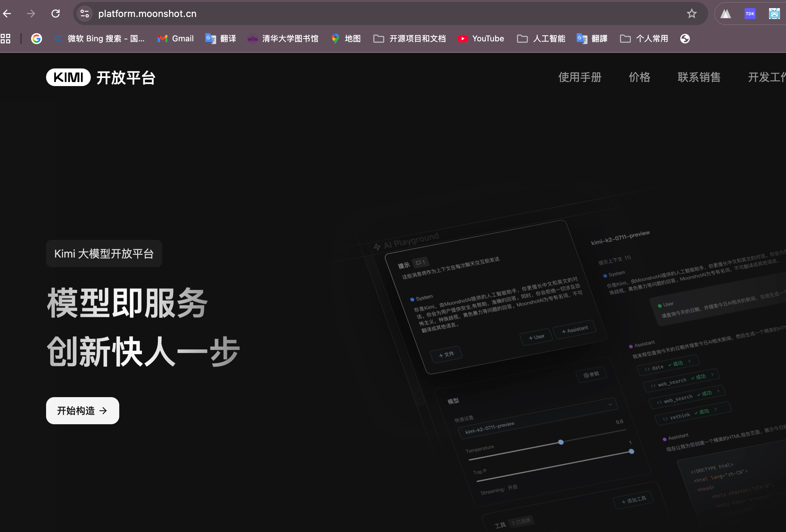Click the back navigation arrow
786x532 pixels.
tap(7, 14)
